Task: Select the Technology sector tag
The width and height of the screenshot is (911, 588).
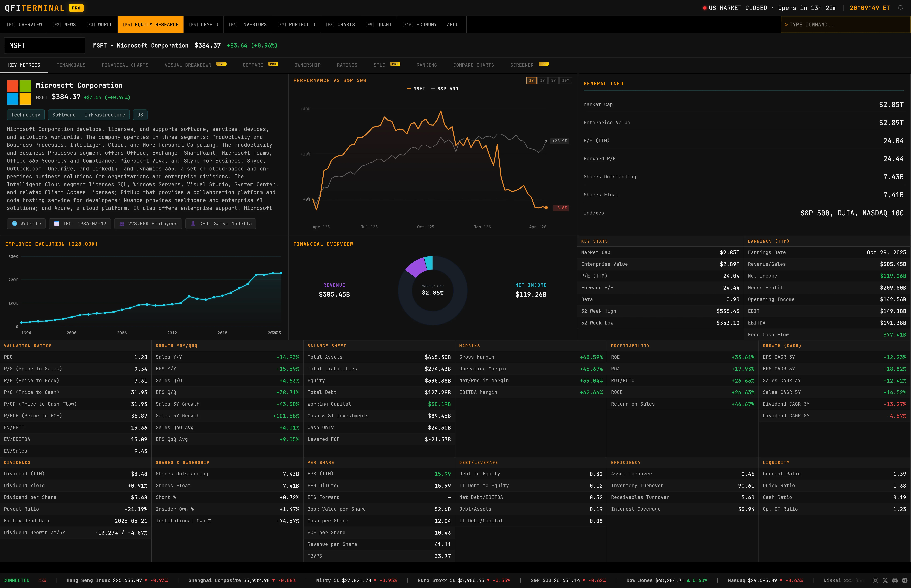Action: pos(25,115)
